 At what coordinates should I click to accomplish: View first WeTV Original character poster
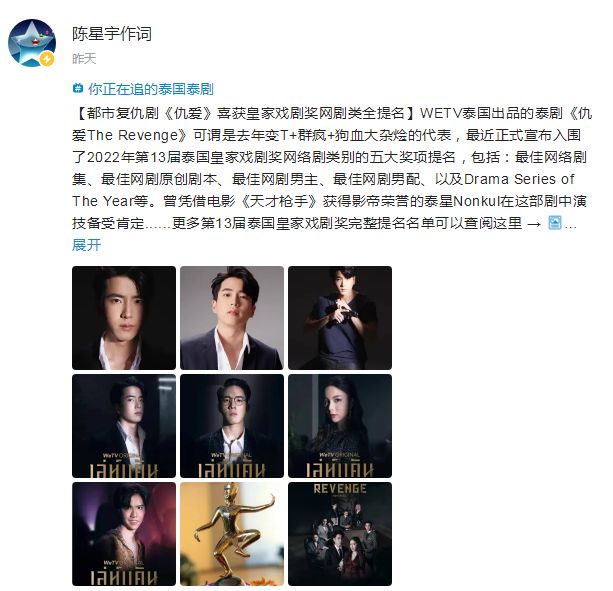point(124,426)
